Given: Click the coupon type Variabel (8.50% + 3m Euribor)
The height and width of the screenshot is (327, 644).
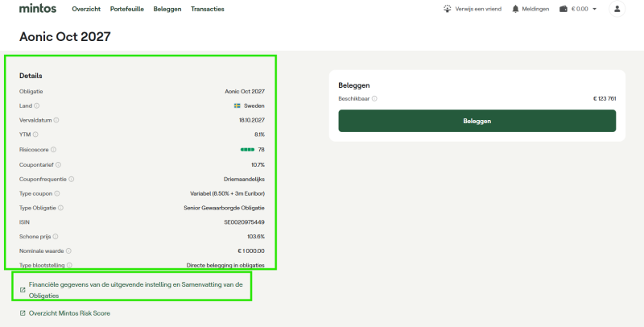Looking at the screenshot, I should [228, 193].
